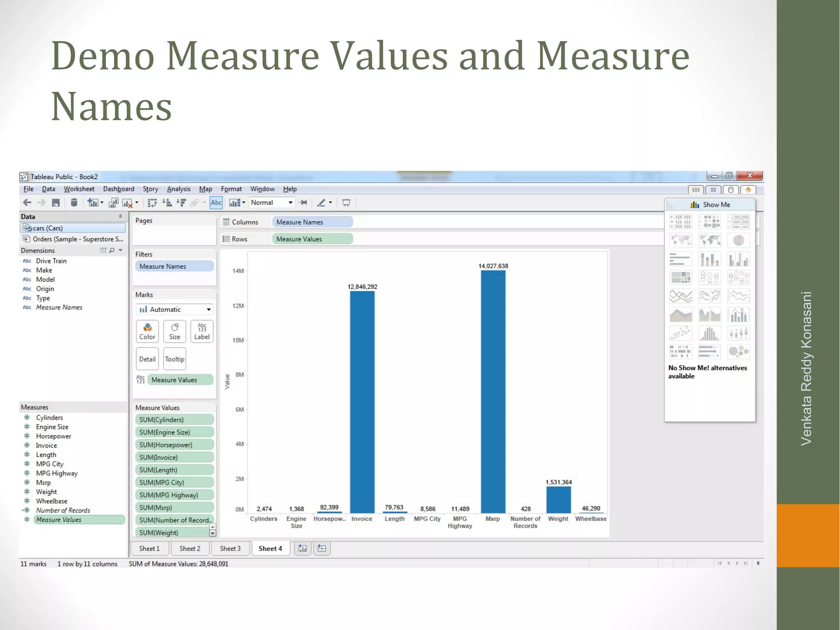Click the Measure Values card scroll down arrow
The height and width of the screenshot is (630, 840).
[x=212, y=533]
